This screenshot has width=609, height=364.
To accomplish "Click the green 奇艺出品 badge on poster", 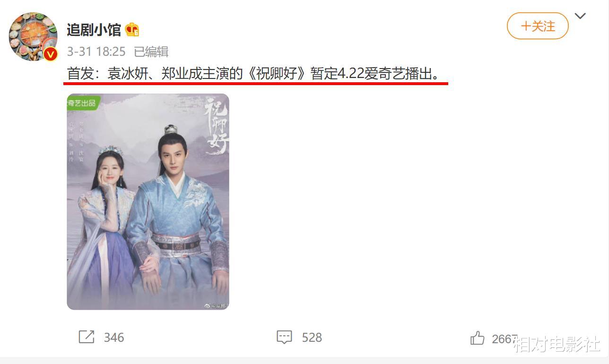I will (x=83, y=102).
